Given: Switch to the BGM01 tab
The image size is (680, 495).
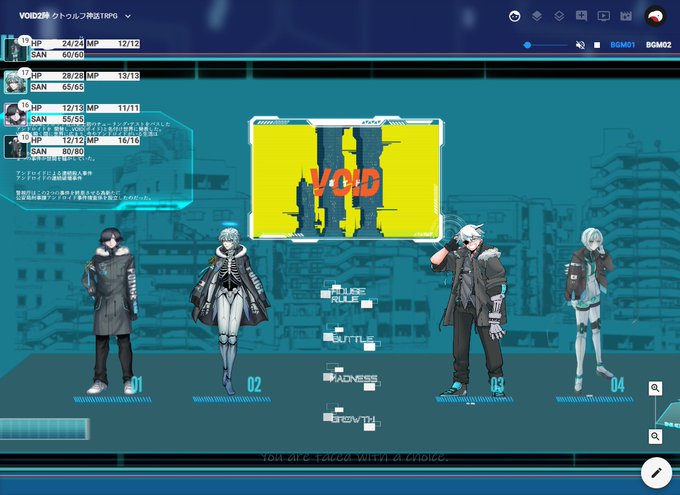Looking at the screenshot, I should click(x=622, y=45).
